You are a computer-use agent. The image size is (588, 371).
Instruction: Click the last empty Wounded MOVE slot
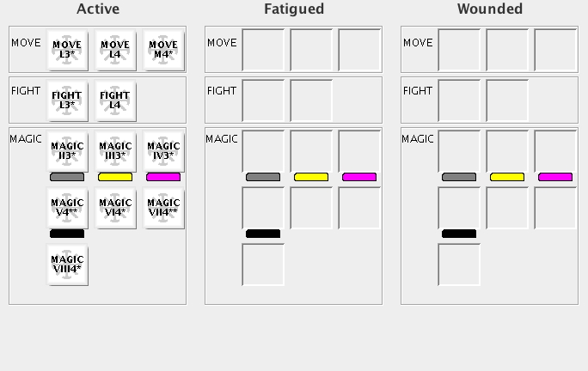555,50
